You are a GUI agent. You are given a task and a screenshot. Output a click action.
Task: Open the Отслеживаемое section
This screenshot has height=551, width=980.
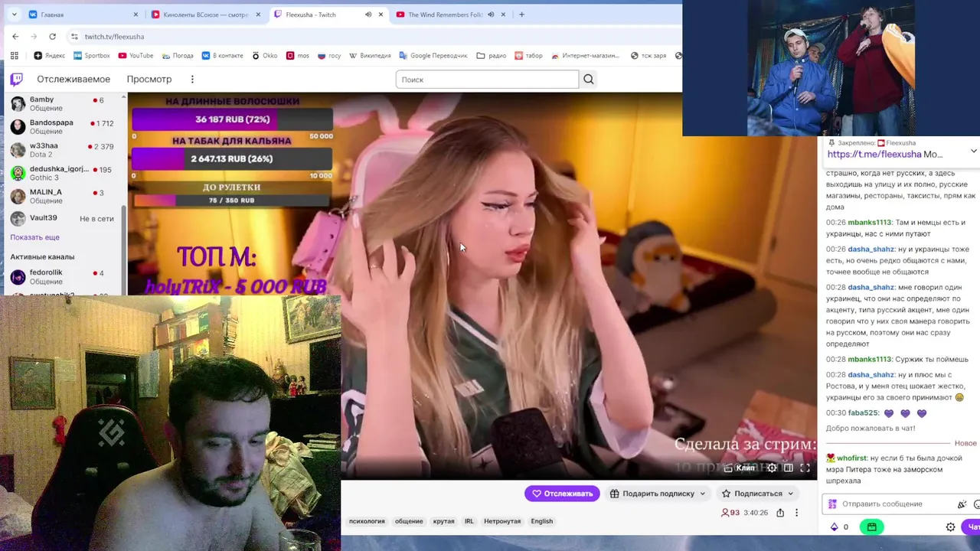(x=73, y=79)
